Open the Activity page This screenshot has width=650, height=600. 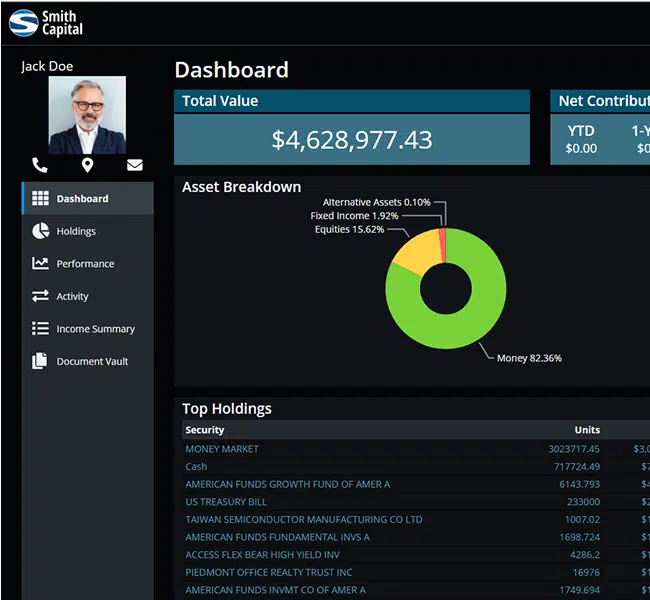click(x=87, y=296)
